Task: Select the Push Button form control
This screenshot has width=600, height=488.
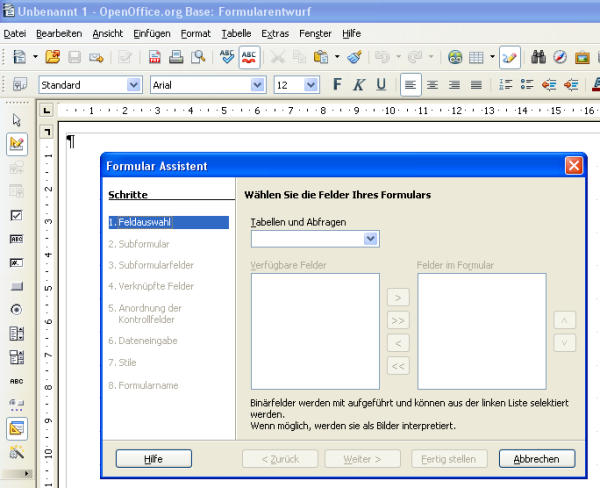Action: tap(16, 285)
